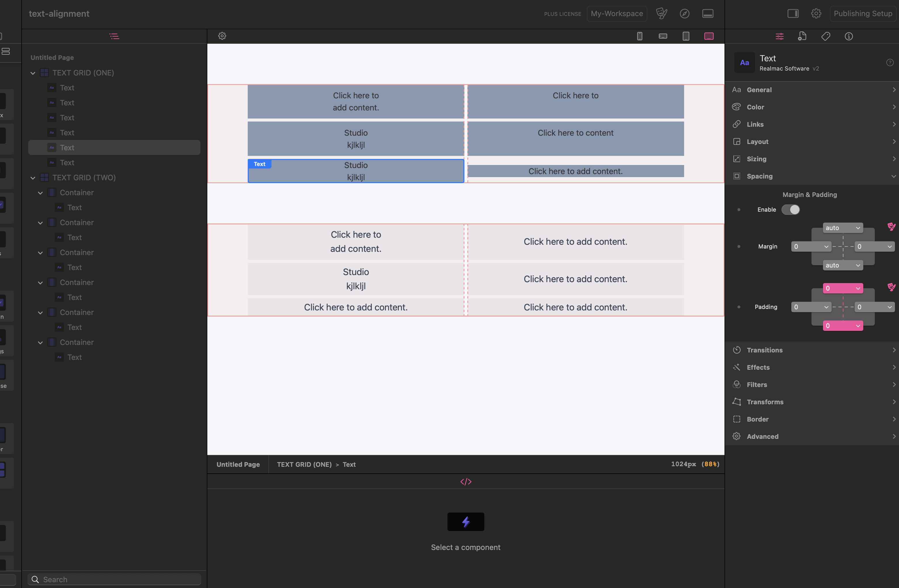Click the help question mark for Text
Screen dimensions: 899x588
click(890, 63)
